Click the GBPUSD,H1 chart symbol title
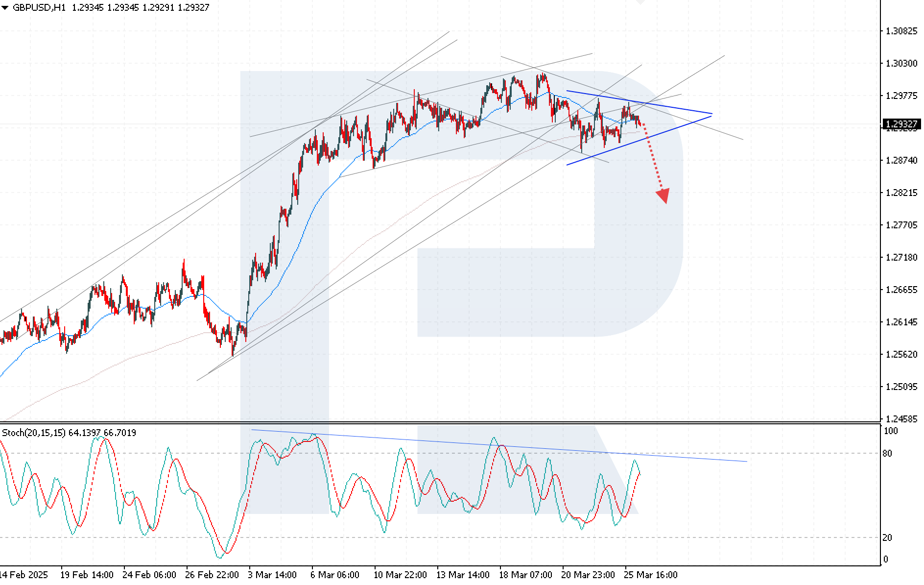 (39, 8)
